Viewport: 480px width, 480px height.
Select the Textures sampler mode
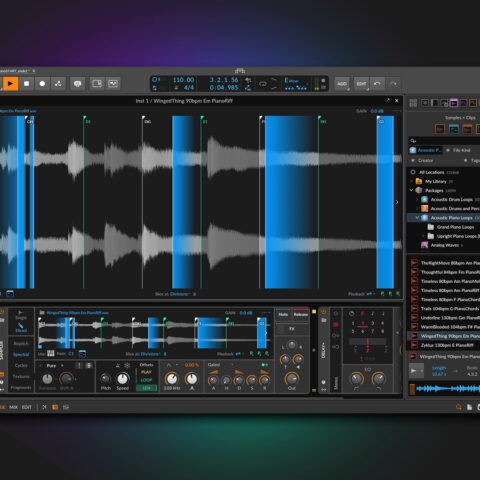[x=21, y=376]
